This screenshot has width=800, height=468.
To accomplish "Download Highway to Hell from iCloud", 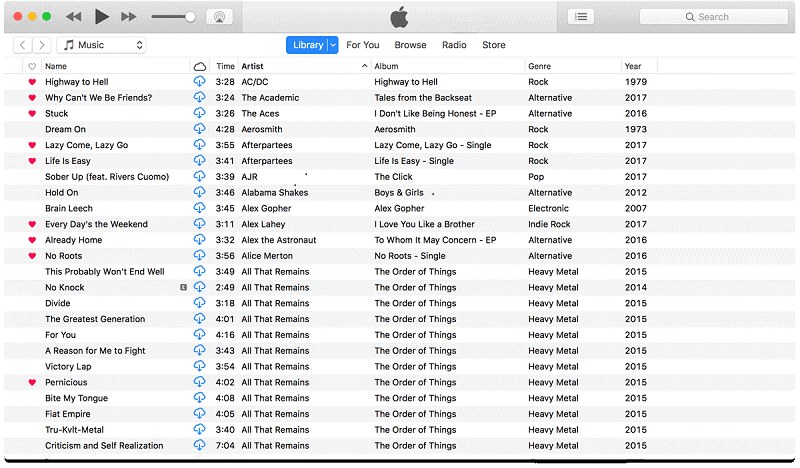I will click(199, 81).
